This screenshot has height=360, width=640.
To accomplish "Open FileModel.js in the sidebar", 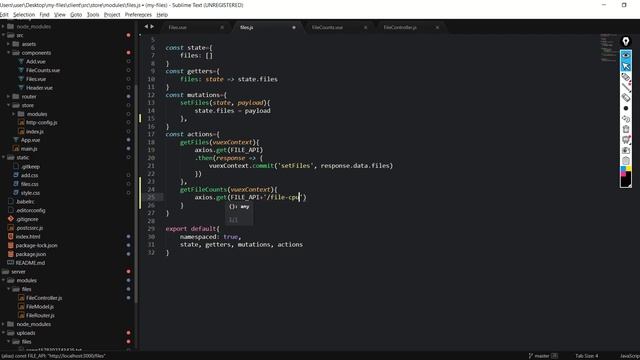I will (40, 307).
